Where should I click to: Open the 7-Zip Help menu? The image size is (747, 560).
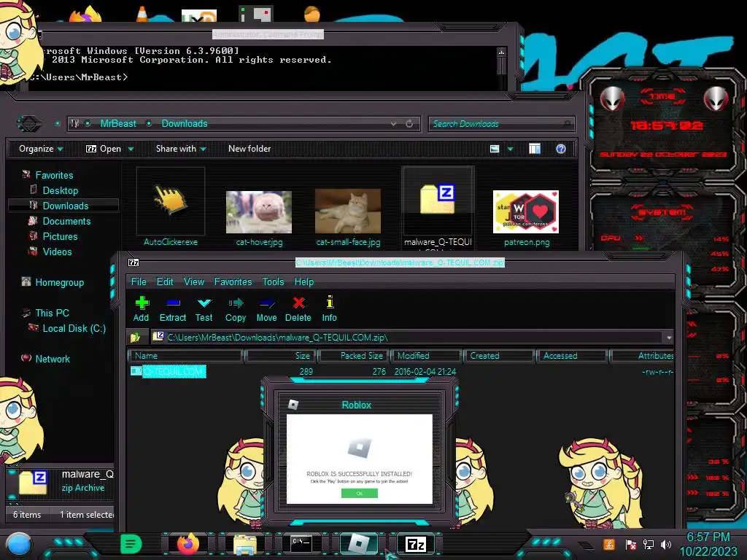[x=304, y=282]
